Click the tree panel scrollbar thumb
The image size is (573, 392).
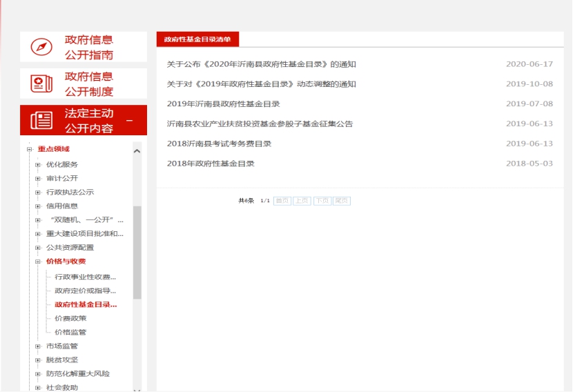(x=137, y=253)
